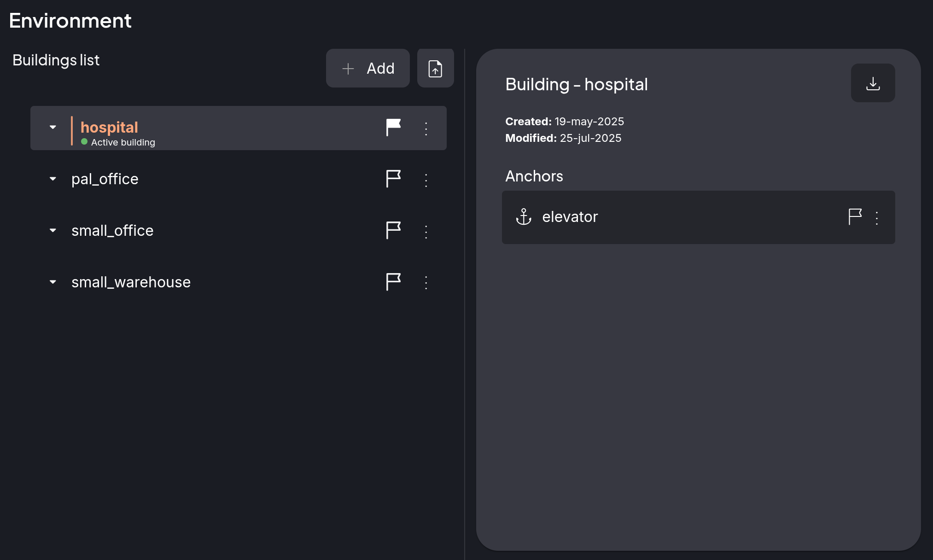
Task: Expand the small_office building entry
Action: 53,230
